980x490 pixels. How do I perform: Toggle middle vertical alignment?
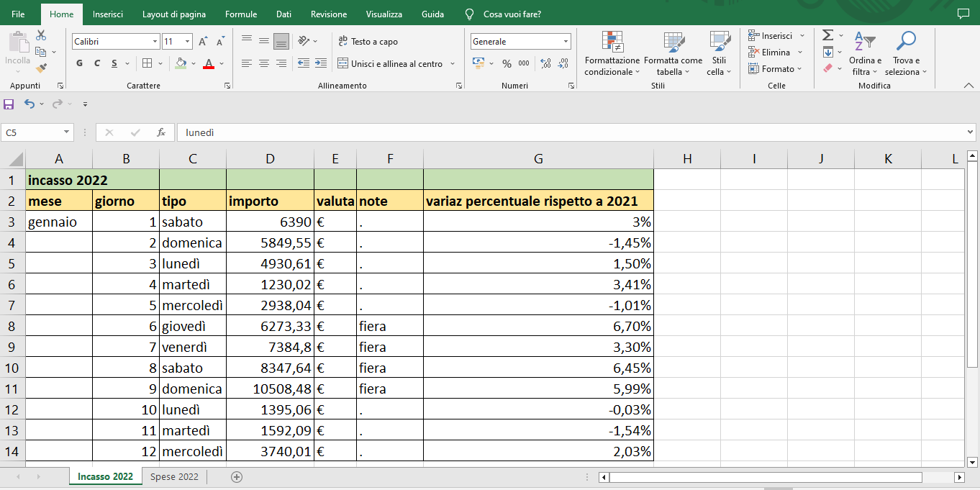coord(264,41)
